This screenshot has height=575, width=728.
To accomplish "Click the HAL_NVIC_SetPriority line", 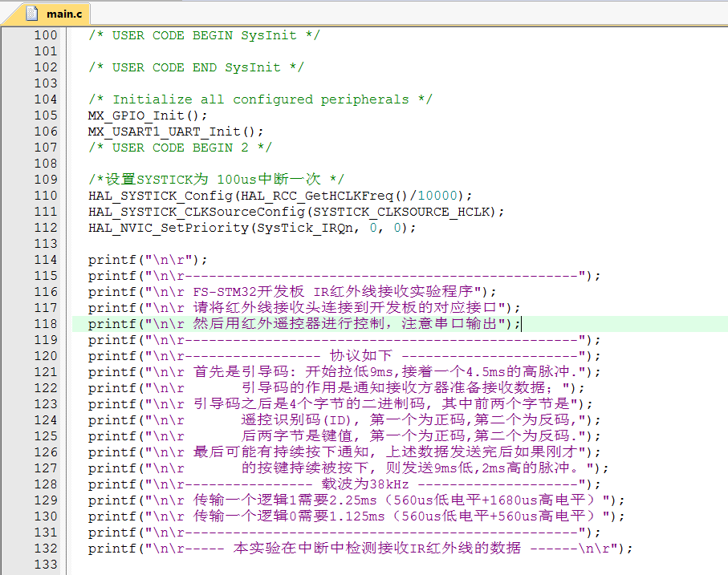I will click(252, 228).
